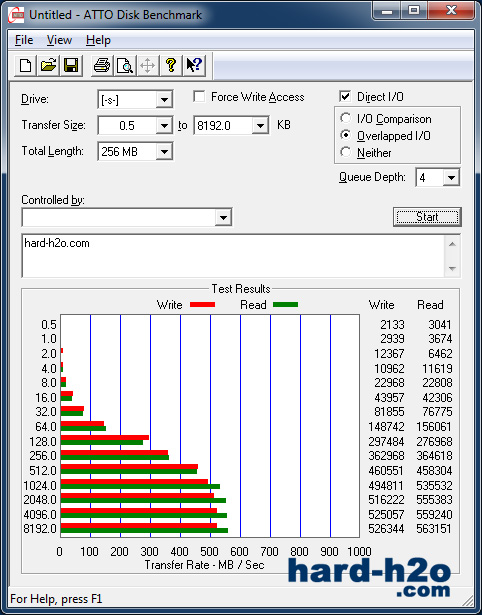Click the red write bar for 128.0
This screenshot has width=482, height=615.
105,437
